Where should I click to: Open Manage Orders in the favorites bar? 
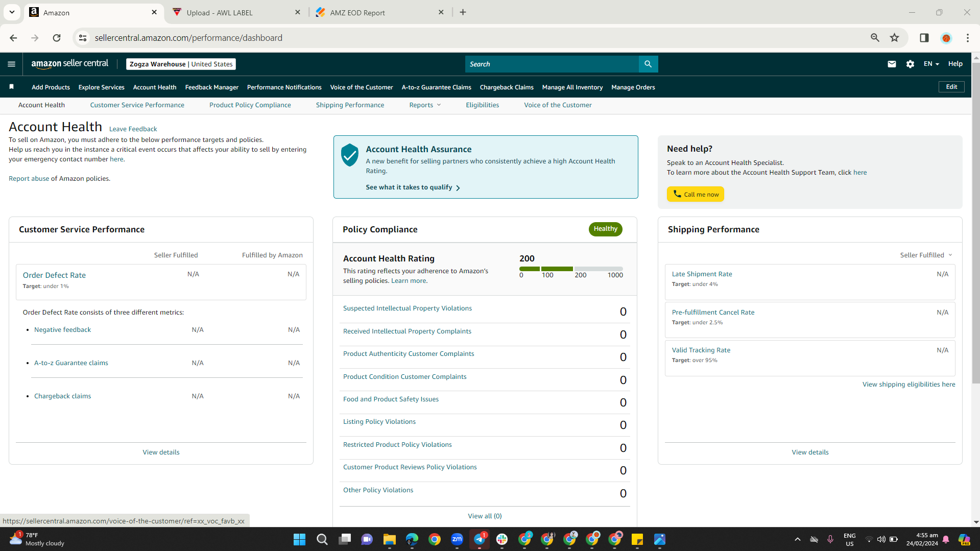click(x=633, y=87)
